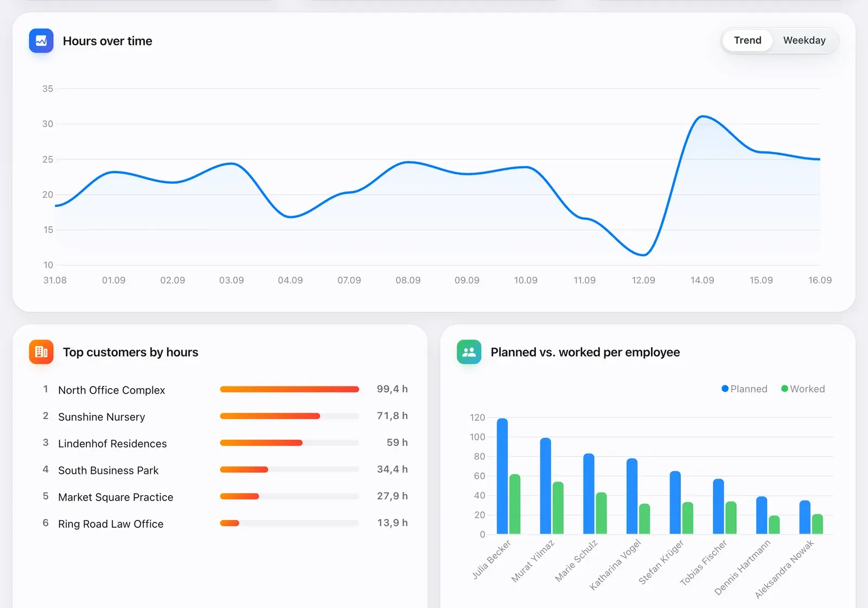868x608 pixels.
Task: Click Julia Becker's blue planned bar
Action: [502, 476]
